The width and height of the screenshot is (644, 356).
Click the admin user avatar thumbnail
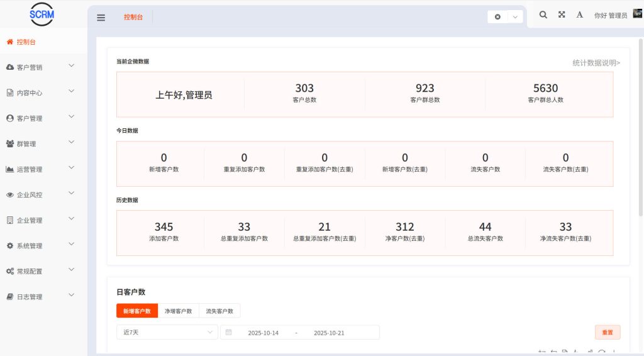(637, 14)
